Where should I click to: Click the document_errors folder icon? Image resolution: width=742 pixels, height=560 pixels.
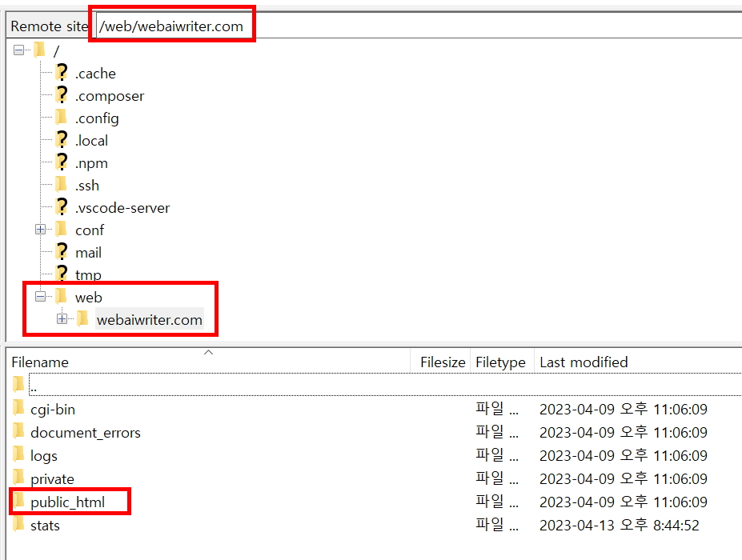pos(18,430)
